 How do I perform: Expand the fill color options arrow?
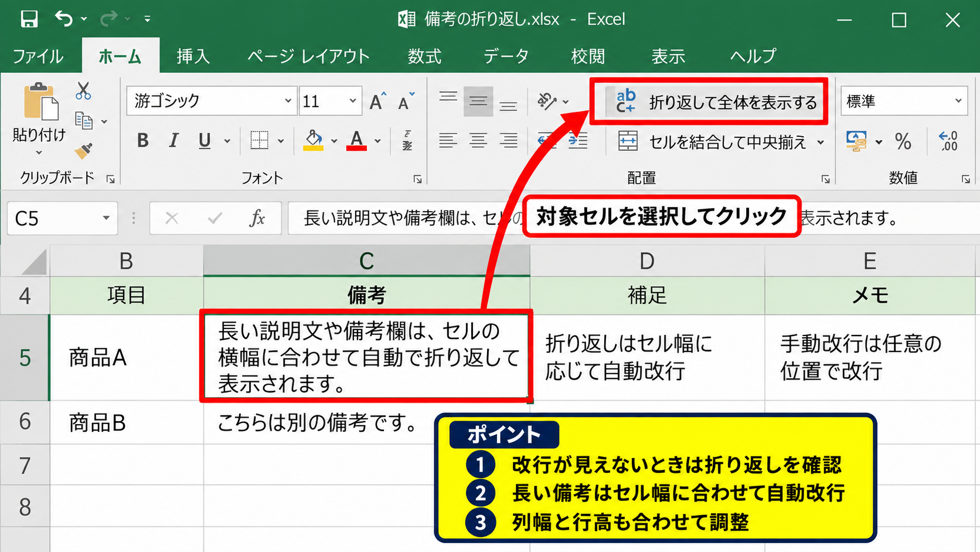tap(334, 141)
